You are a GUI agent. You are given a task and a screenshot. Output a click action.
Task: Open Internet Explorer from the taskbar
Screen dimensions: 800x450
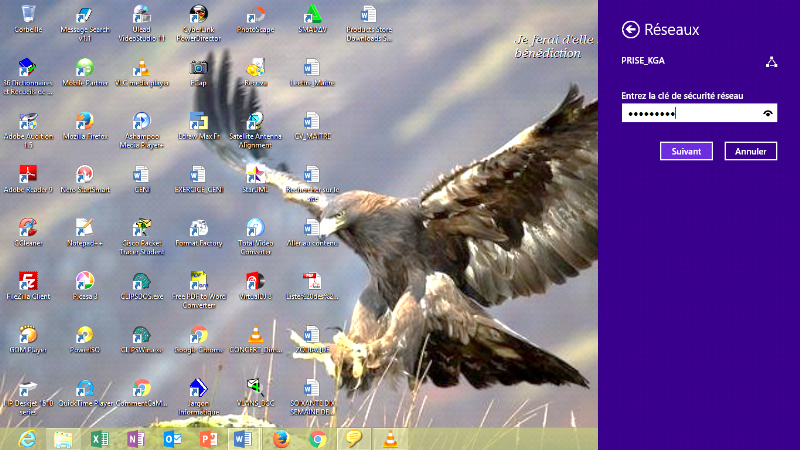coord(28,438)
